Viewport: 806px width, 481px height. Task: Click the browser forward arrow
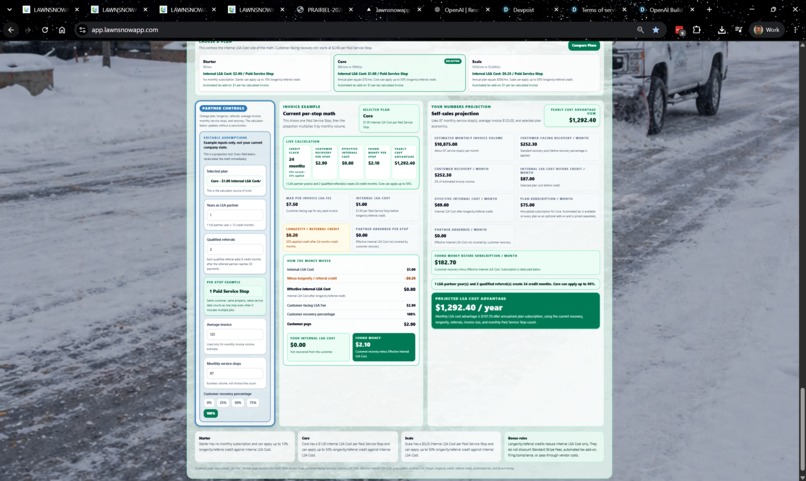28,30
